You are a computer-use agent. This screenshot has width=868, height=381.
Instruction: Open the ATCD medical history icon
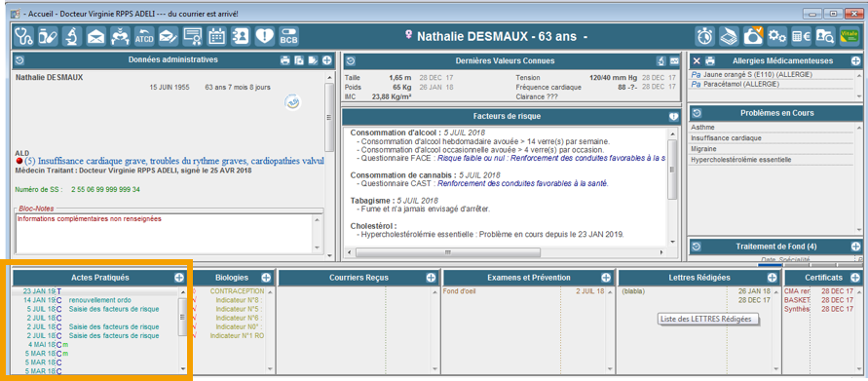coord(144,36)
